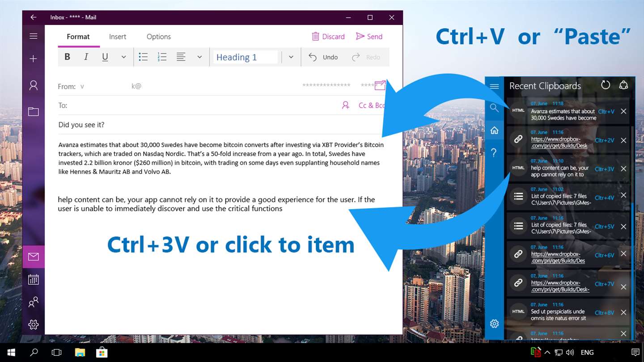Image resolution: width=644 pixels, height=362 pixels.
Task: Open Microsoft Store from the taskbar
Action: pyautogui.click(x=102, y=353)
